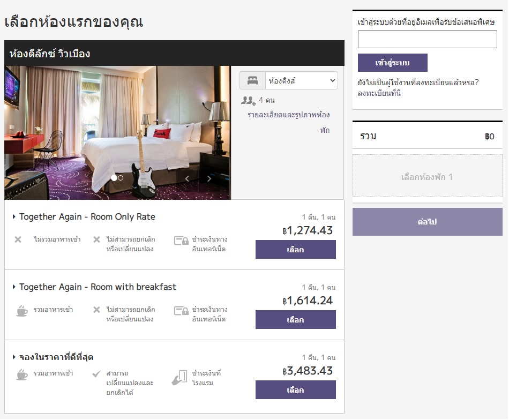Focus the email address input field
The width and height of the screenshot is (509, 420).
427,39
